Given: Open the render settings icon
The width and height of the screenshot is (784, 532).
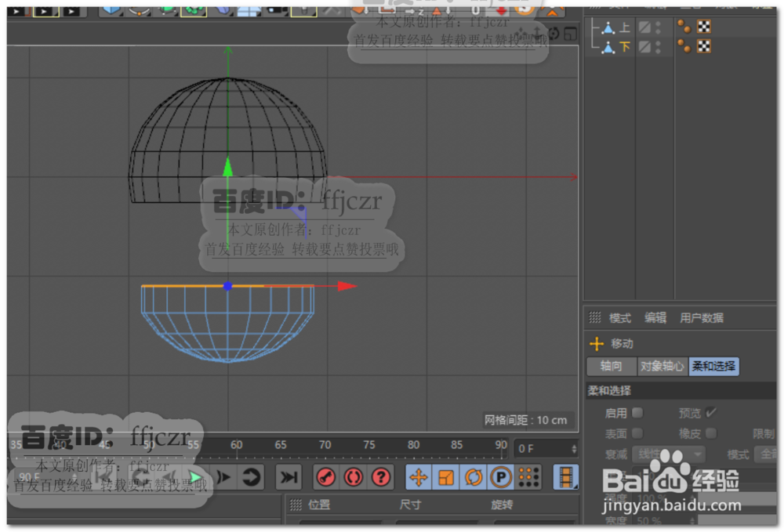Looking at the screenshot, I should point(71,10).
